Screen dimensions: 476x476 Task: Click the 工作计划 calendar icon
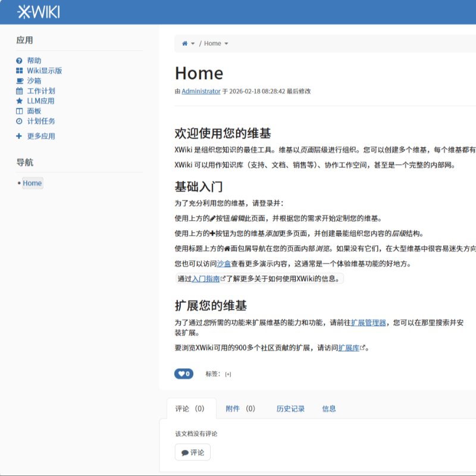tap(19, 91)
